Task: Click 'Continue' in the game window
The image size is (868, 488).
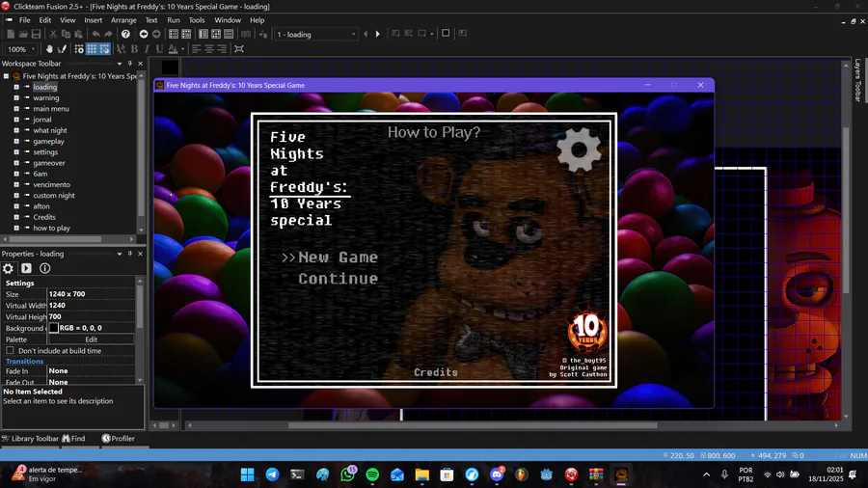Action: 338,279
